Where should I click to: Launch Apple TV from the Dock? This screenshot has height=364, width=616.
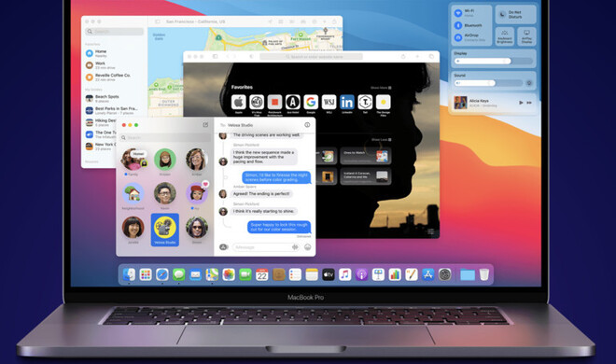[329, 274]
